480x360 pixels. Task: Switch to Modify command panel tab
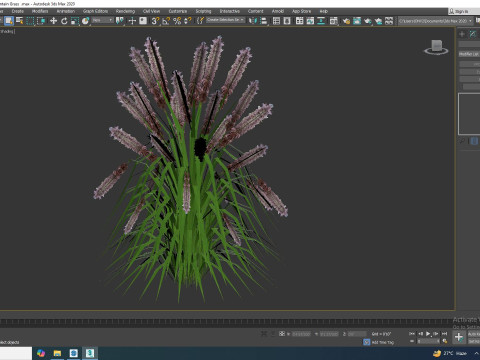[x=473, y=34]
